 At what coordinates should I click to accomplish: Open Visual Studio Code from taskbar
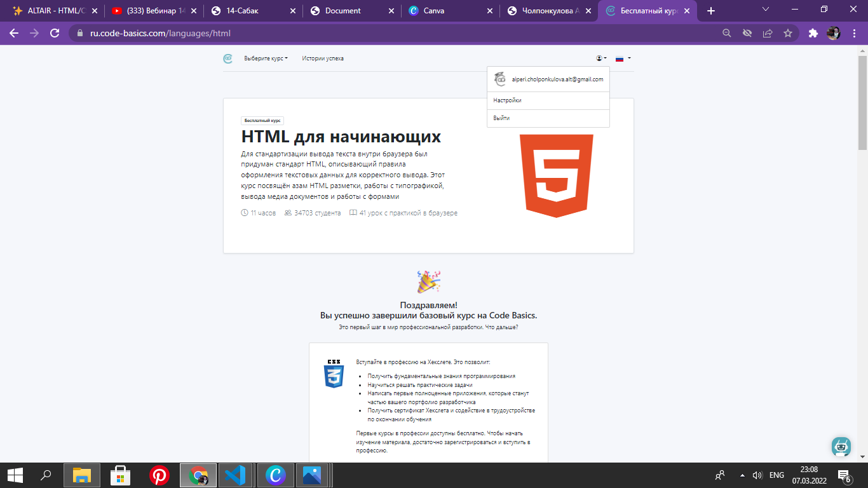236,475
